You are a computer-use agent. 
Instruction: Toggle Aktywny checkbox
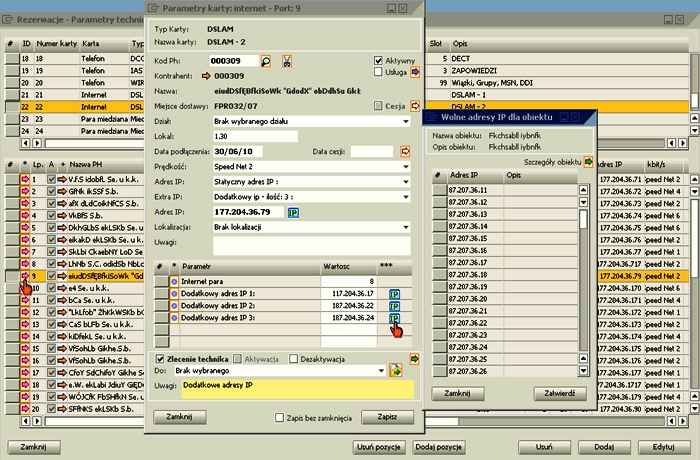tap(378, 60)
